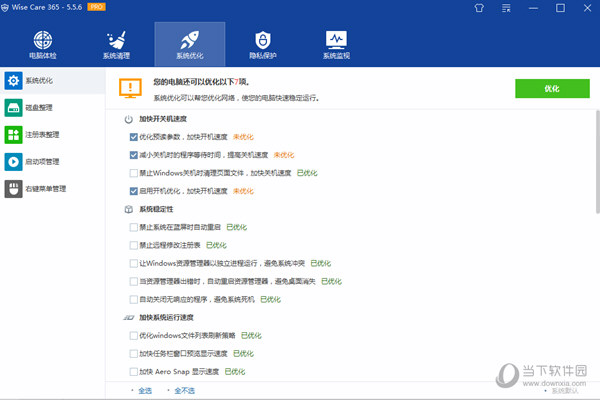600x400 pixels.
Task: Select 系统优化 gear item in sidebar
Action: pos(52,81)
